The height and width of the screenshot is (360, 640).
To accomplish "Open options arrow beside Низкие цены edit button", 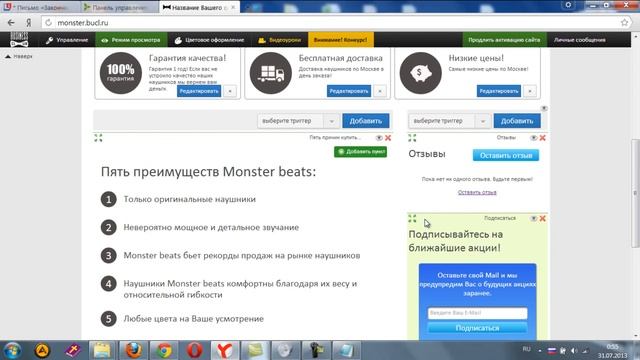I will [530, 91].
